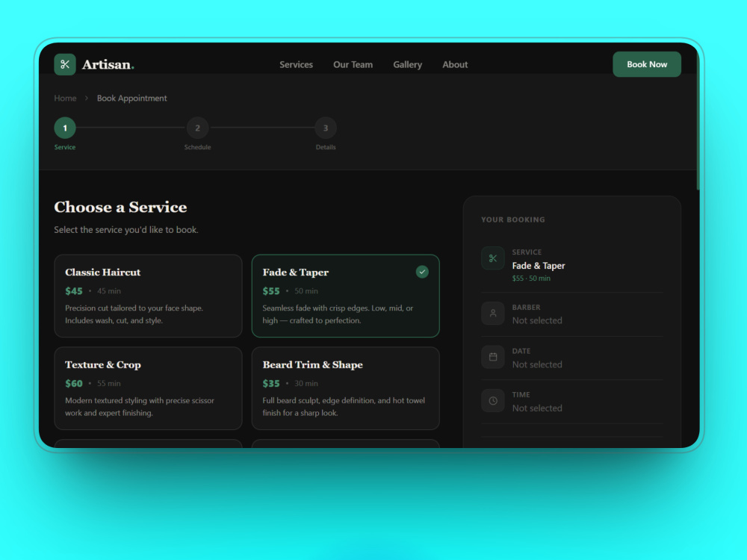Select the Texture & Crop service card
Image resolution: width=747 pixels, height=560 pixels.
pos(148,388)
